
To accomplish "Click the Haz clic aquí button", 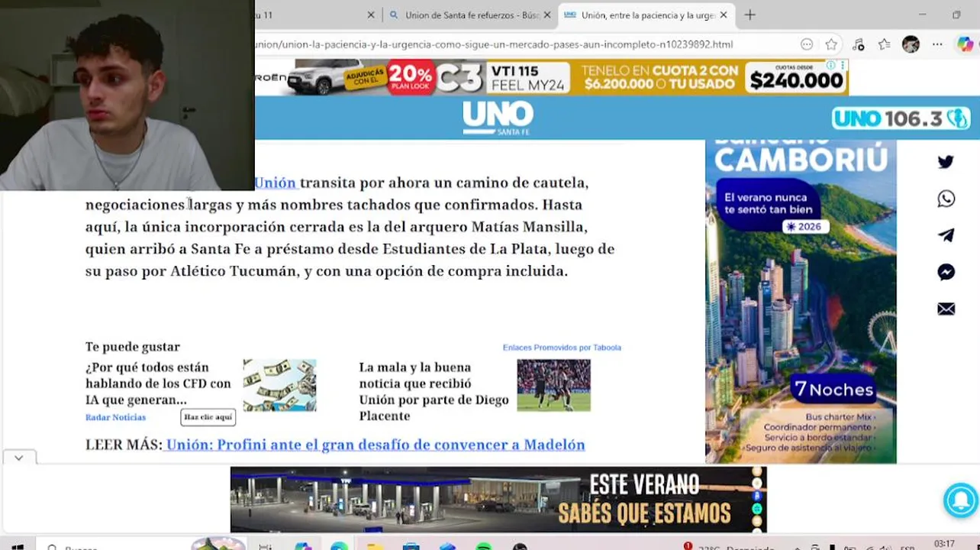I will coord(208,417).
